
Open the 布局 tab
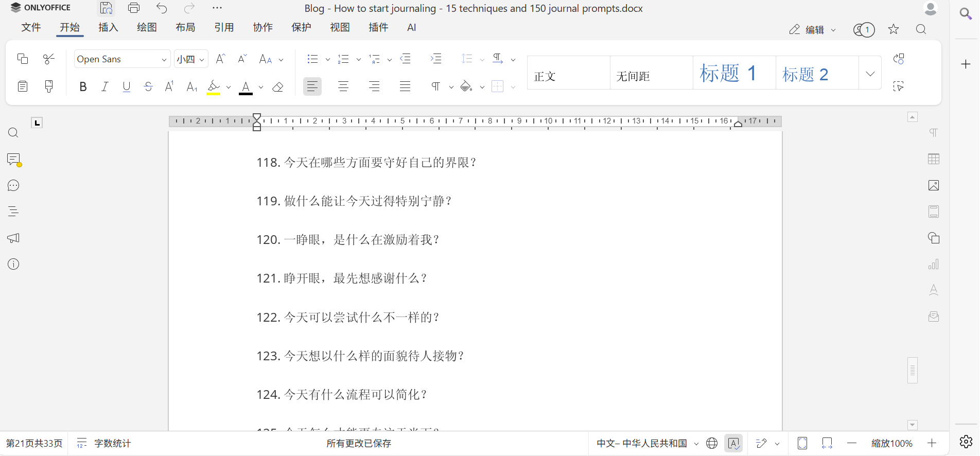click(x=185, y=28)
